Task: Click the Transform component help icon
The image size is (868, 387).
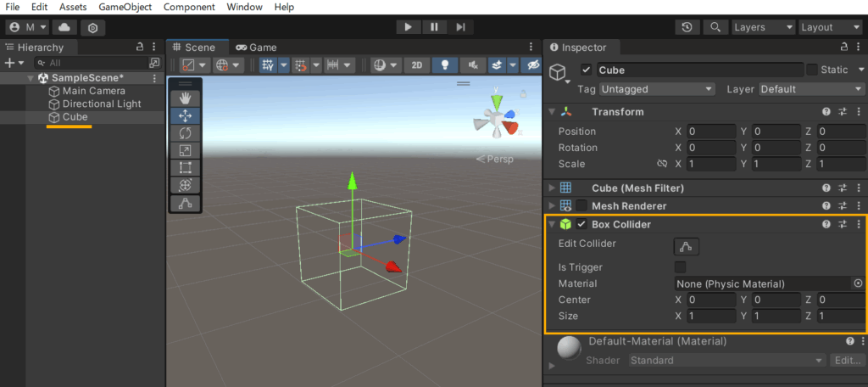Action: click(x=826, y=112)
